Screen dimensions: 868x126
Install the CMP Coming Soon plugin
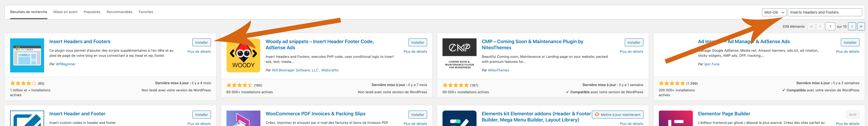point(634,43)
